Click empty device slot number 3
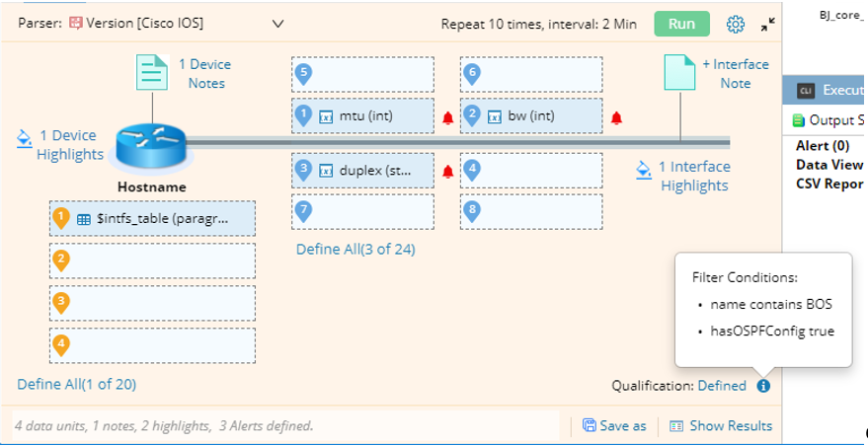The height and width of the screenshot is (446, 868). [152, 303]
